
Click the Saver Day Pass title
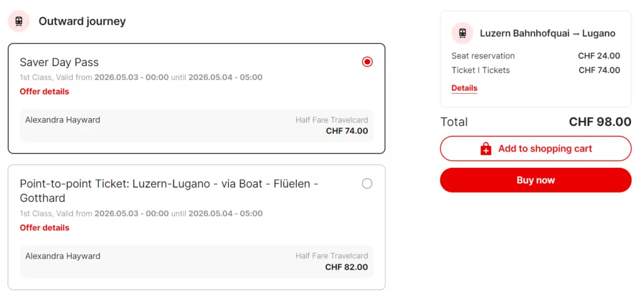click(x=59, y=62)
